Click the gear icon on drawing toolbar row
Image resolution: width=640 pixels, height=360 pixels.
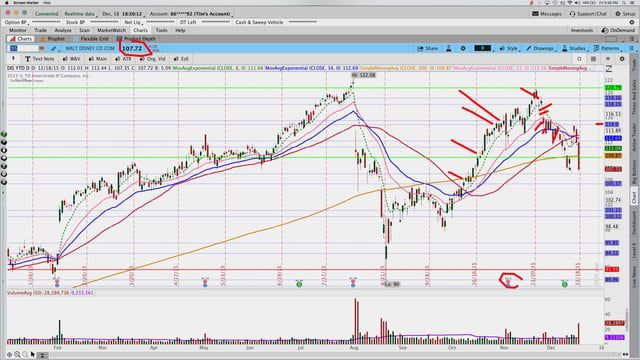click(622, 59)
